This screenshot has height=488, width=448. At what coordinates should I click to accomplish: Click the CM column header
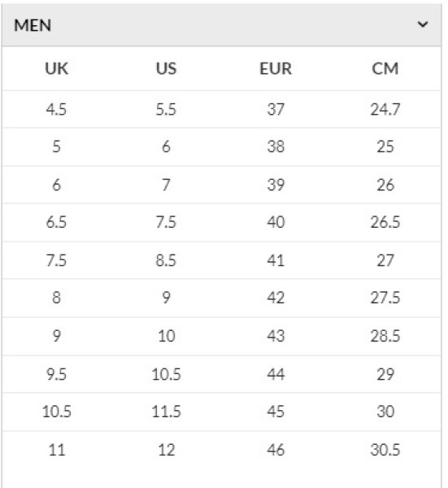[x=385, y=68]
